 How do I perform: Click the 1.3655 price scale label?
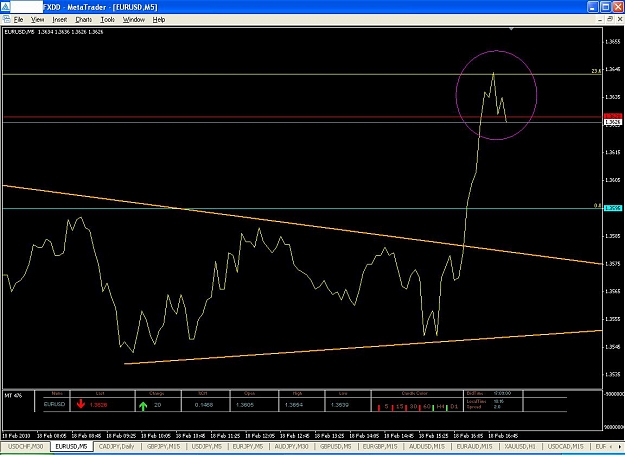coord(614,41)
